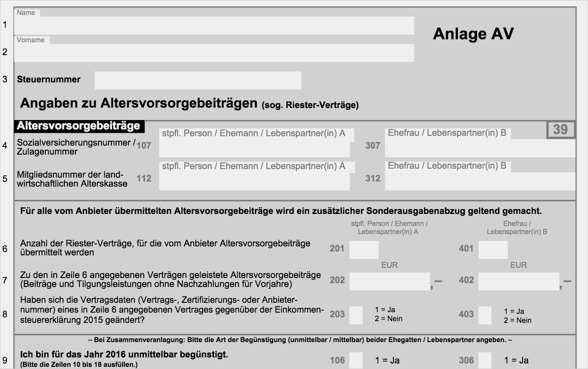Click the Vorname input field
588x369 pixels.
pos(214,53)
